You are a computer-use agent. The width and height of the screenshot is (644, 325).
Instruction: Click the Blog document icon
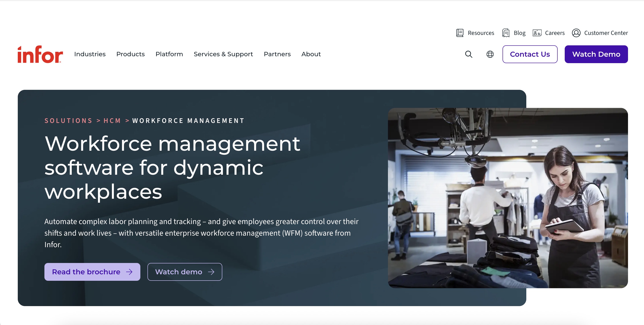[x=506, y=33]
